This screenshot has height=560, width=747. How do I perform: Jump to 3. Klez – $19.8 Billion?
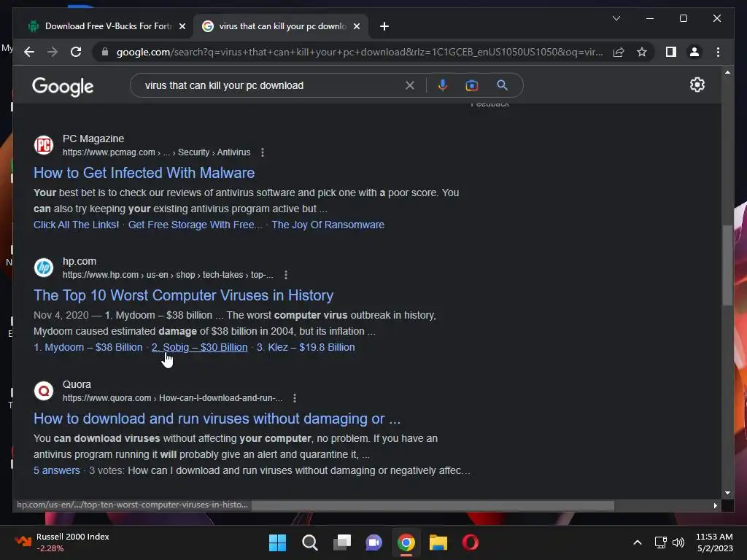(x=306, y=347)
